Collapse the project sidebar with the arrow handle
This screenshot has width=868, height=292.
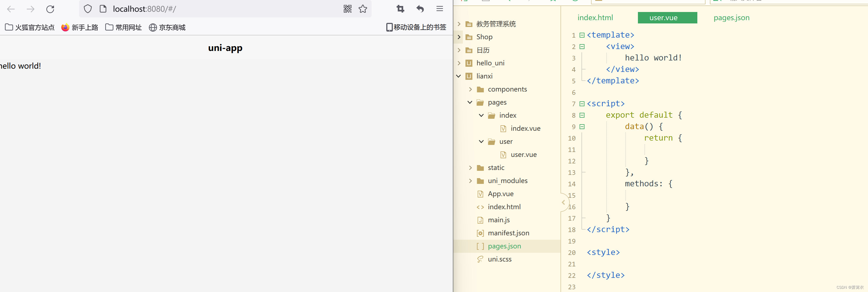563,202
